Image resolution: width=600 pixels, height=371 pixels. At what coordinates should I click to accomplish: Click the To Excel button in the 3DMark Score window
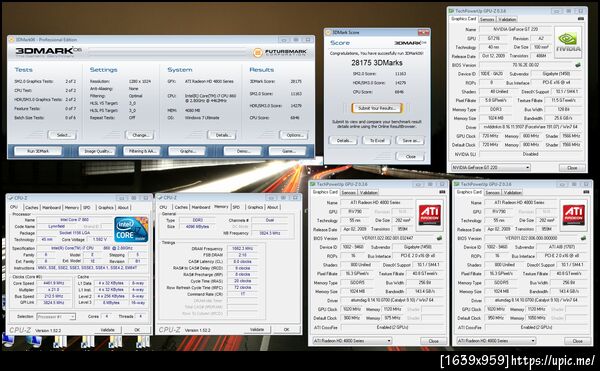pyautogui.click(x=377, y=140)
